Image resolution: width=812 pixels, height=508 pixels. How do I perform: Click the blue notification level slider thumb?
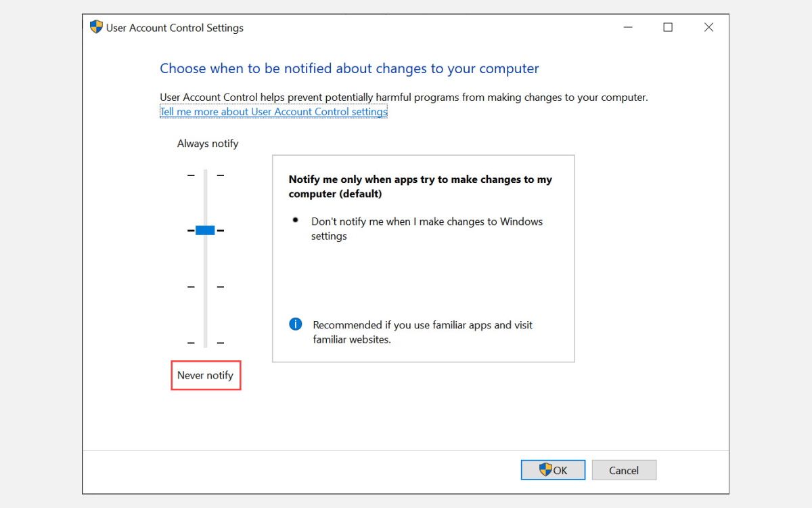205,230
